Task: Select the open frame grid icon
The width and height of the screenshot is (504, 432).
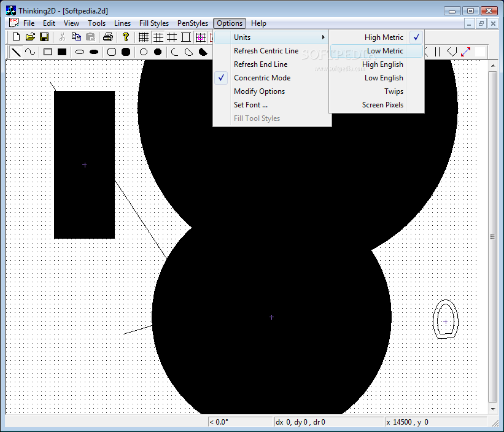Action: [x=186, y=37]
